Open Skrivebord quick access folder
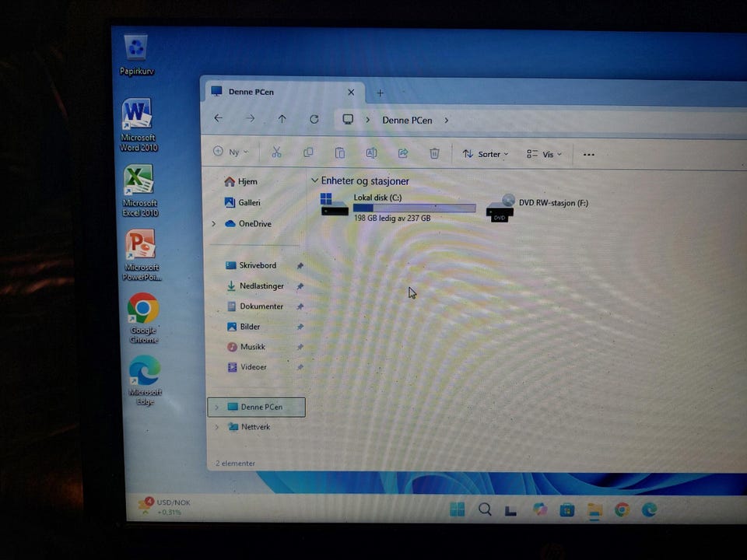This screenshot has width=747, height=560. 251,265
